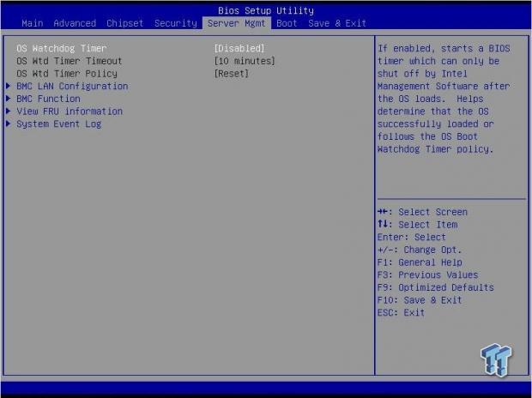Switch to the Advanced tab
Image resolution: width=532 pixels, height=398 pixels.
[x=75, y=23]
